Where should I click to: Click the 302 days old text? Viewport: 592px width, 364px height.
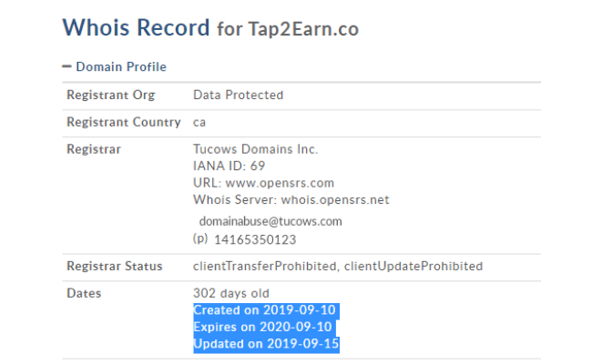coord(231,293)
